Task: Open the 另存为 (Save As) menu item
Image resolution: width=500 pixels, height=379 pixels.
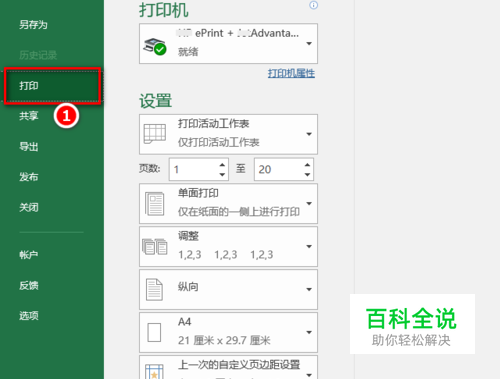Action: tap(33, 25)
